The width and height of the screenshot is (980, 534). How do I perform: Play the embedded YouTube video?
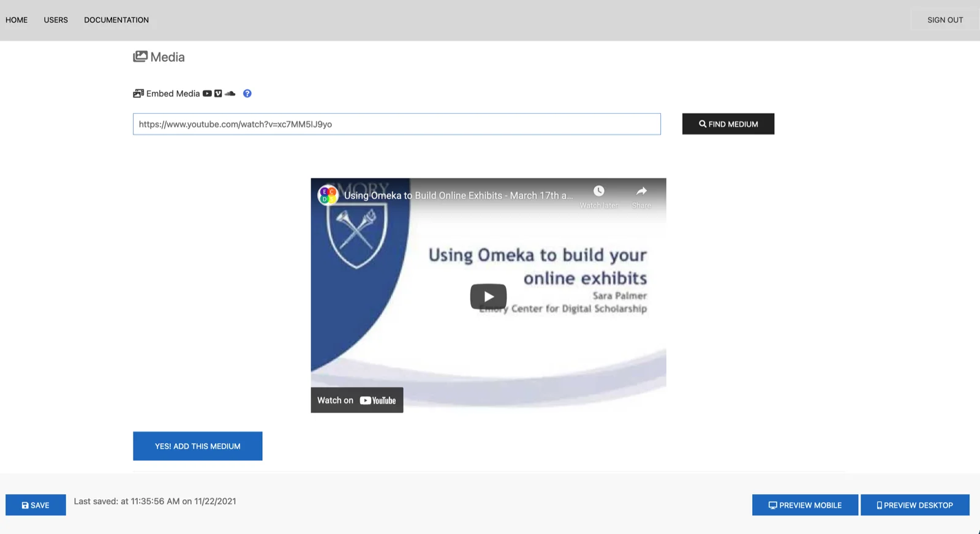click(x=488, y=296)
